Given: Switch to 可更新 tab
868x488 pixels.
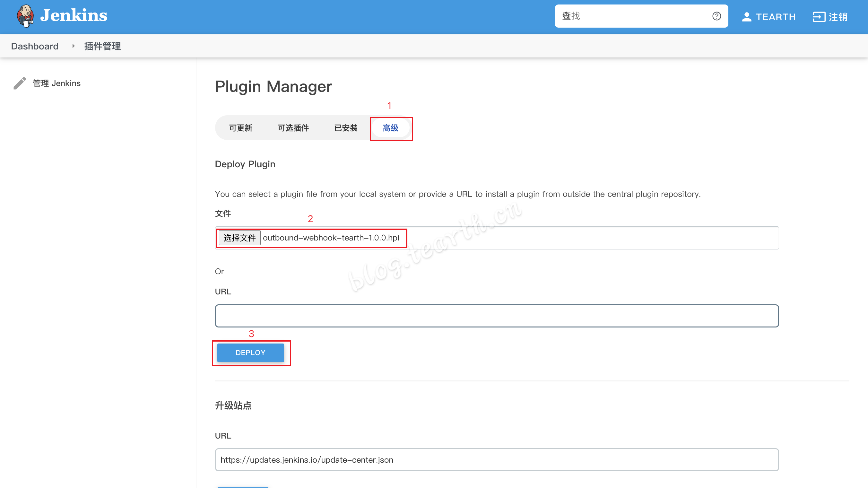Looking at the screenshot, I should point(240,128).
